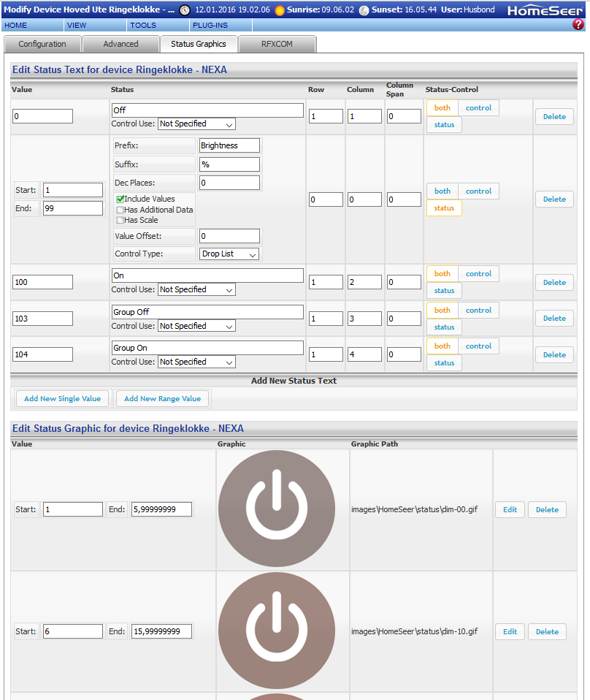
Task: Open Control Use dropdown for On status
Action: coord(197,290)
